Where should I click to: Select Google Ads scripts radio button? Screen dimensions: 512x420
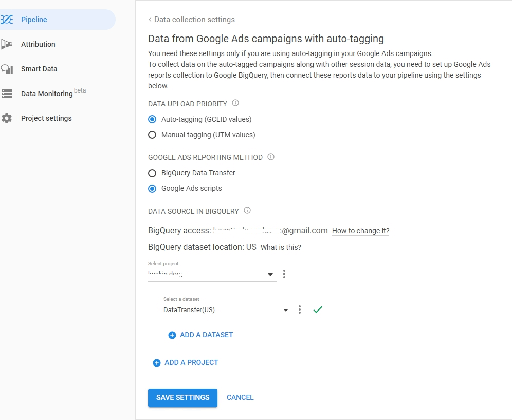tap(152, 188)
